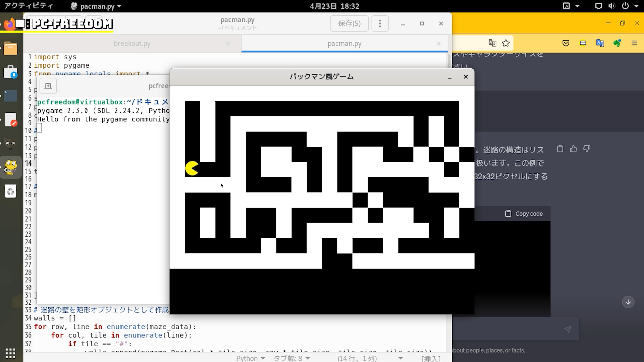Click the Save button in gedit
The image size is (644, 362).
click(349, 23)
